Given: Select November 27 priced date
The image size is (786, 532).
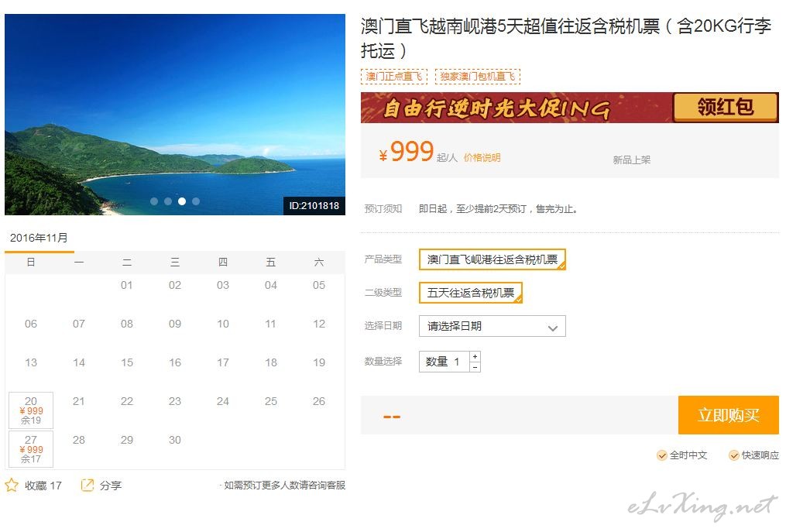Looking at the screenshot, I should [x=31, y=449].
